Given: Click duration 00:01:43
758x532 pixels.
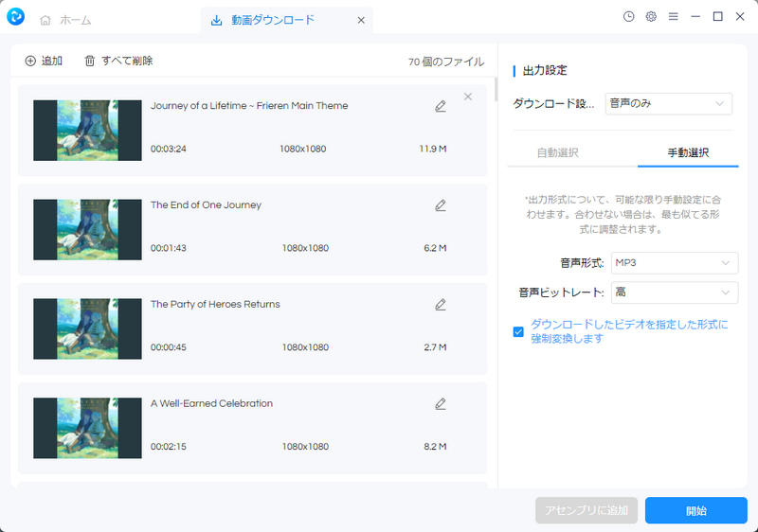Looking at the screenshot, I should (x=169, y=248).
